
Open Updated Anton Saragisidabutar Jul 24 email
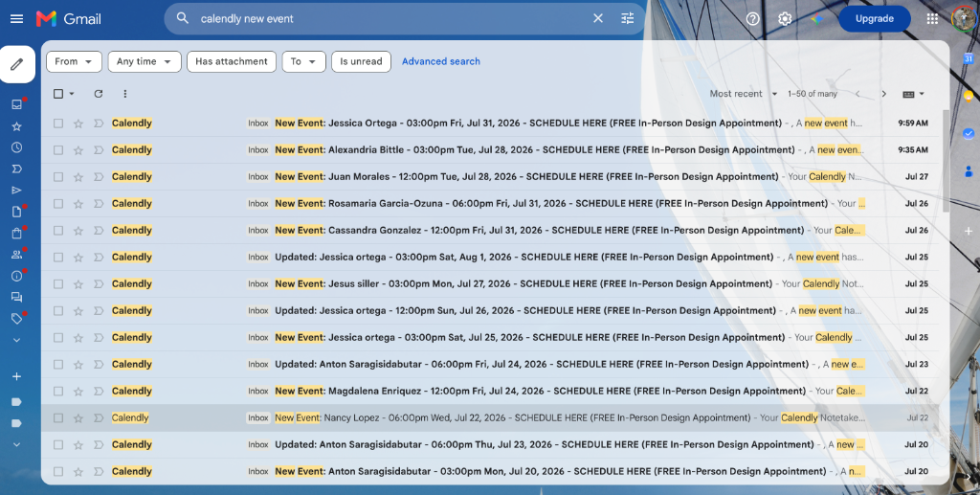point(490,365)
